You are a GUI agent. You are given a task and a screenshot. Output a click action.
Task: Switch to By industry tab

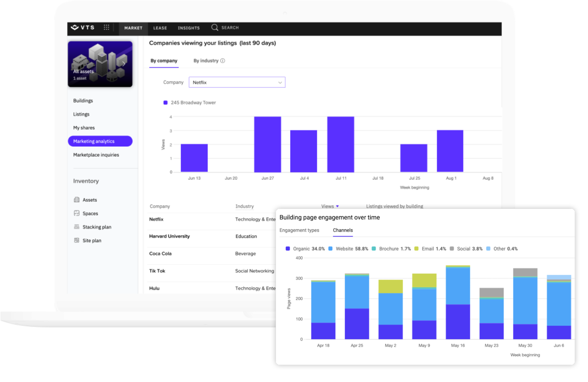click(206, 61)
